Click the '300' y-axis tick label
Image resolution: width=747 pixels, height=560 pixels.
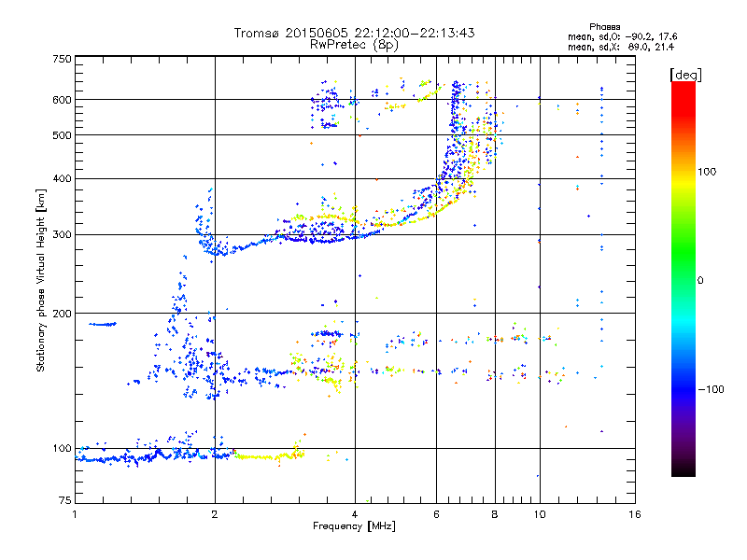(62, 235)
